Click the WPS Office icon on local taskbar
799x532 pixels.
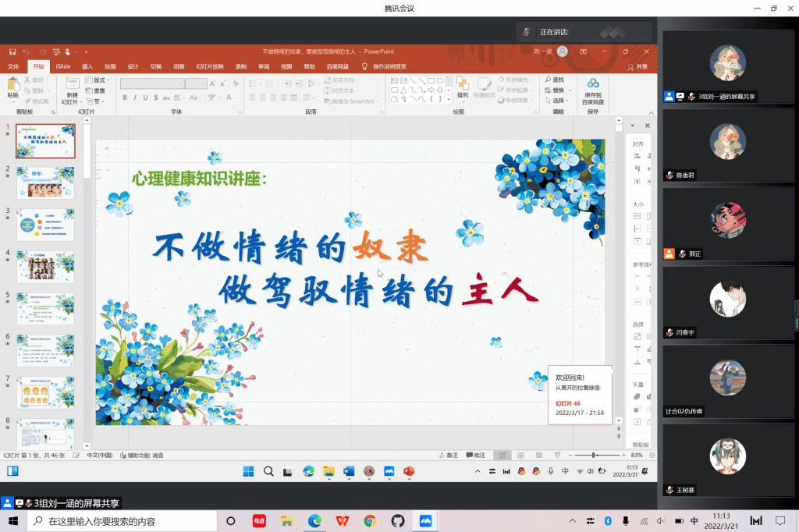click(343, 521)
